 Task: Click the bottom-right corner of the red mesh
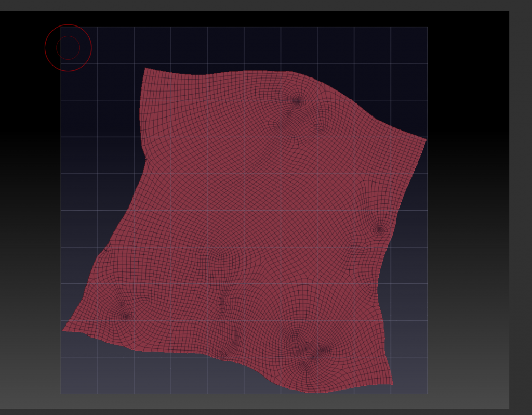(x=392, y=384)
